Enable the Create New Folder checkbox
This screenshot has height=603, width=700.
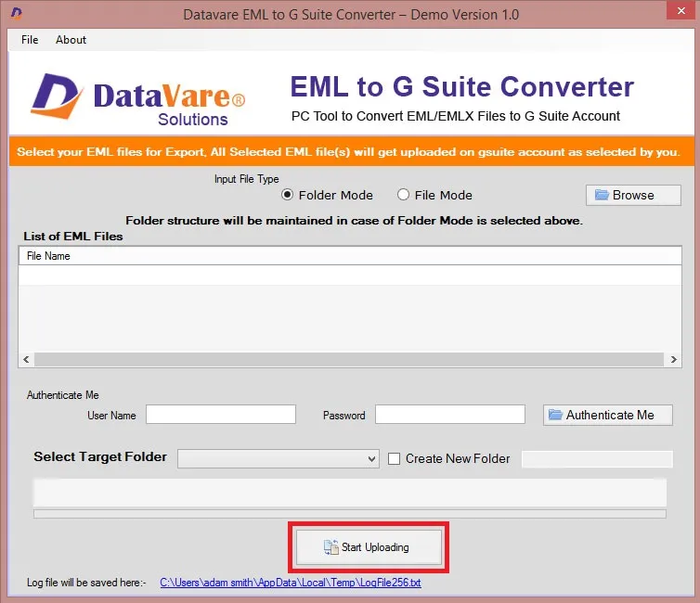coord(394,459)
